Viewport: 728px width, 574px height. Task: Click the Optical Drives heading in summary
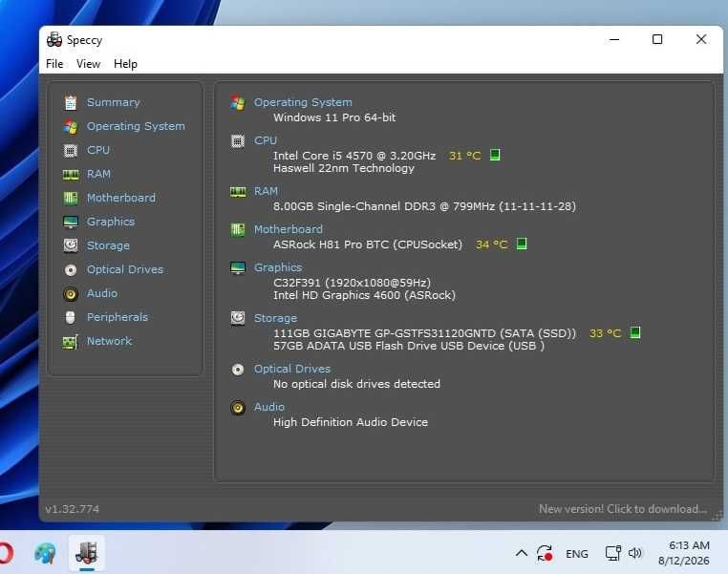point(292,369)
